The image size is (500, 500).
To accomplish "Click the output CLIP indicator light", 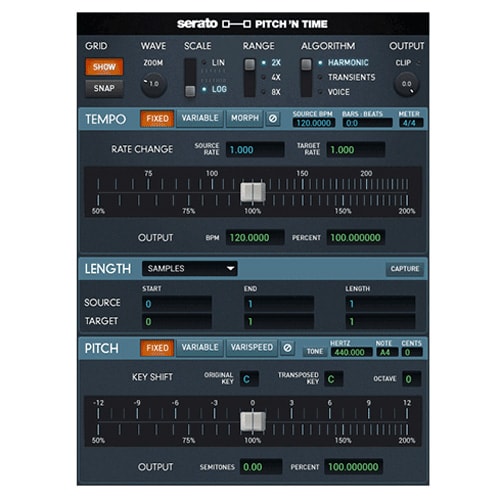I will 419,62.
